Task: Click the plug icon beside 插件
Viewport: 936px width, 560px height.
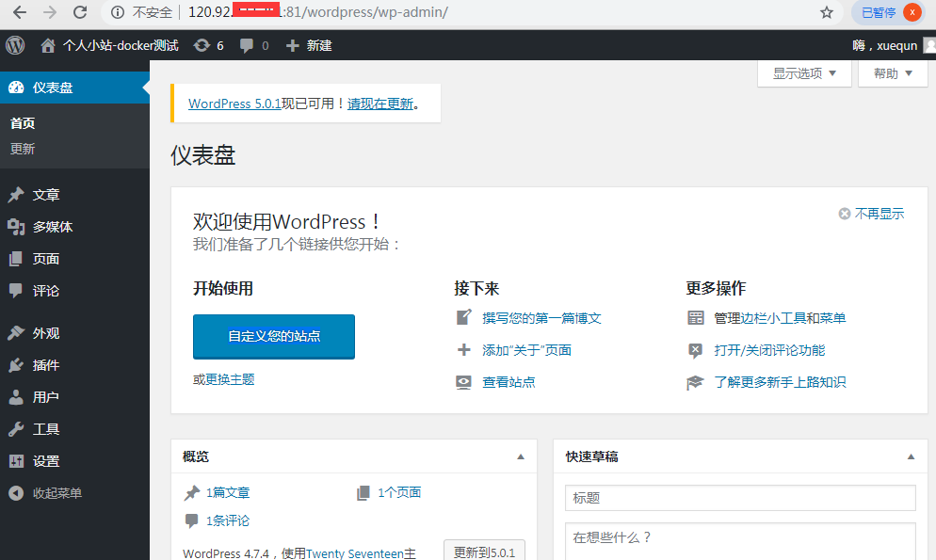Action: 16,365
